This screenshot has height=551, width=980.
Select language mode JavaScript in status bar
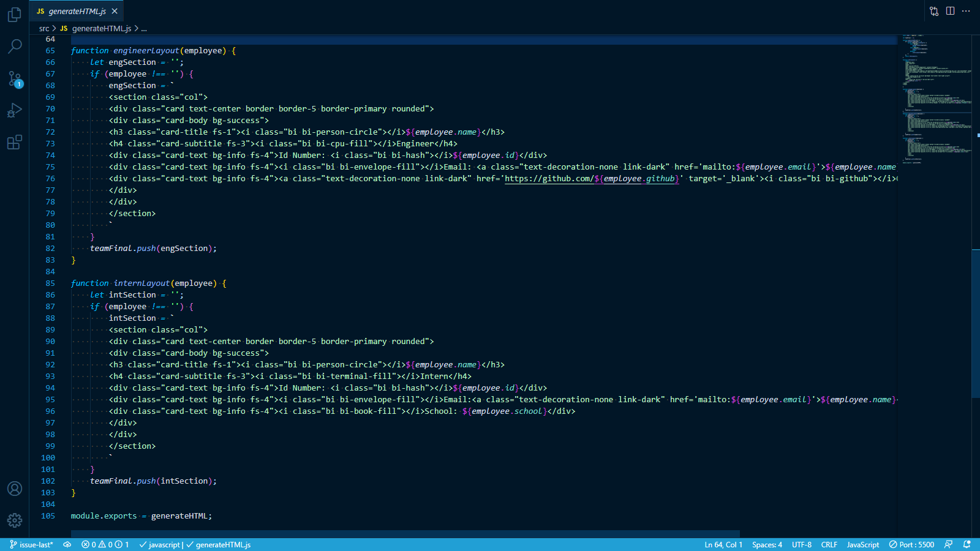[863, 544]
